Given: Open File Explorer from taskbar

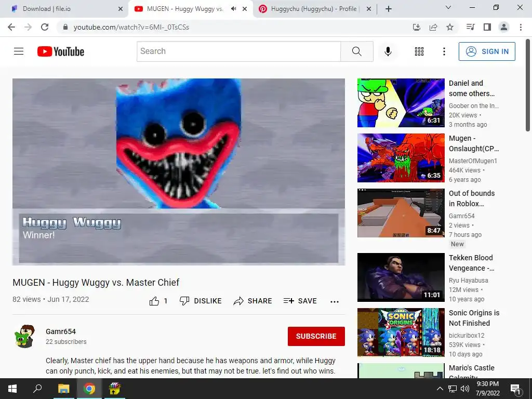Looking at the screenshot, I should tap(63, 389).
